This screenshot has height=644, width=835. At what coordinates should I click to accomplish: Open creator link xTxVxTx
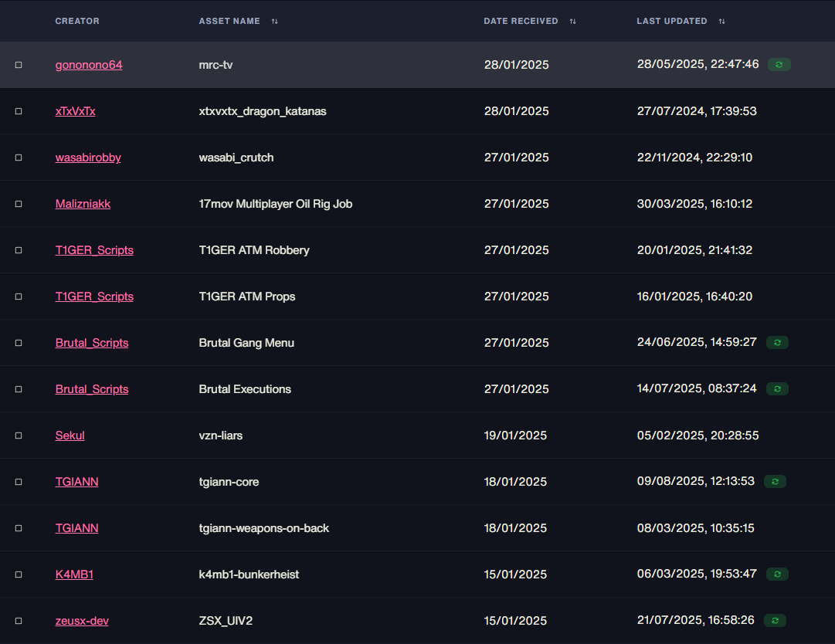[x=75, y=111]
